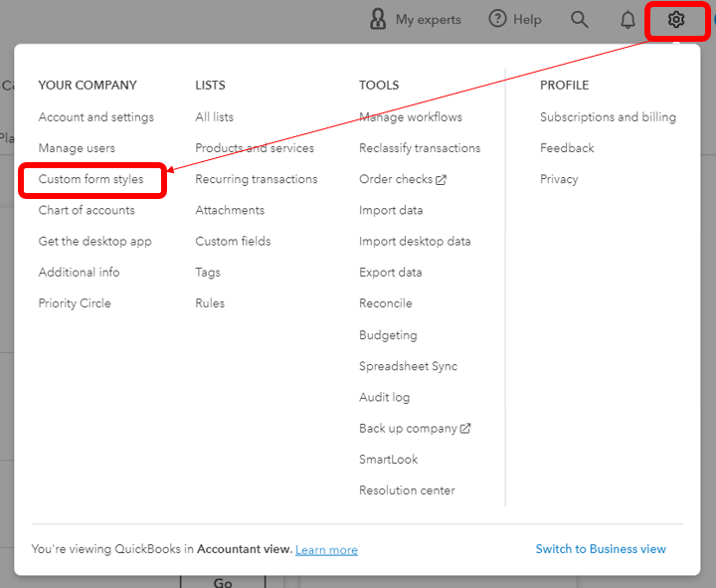Viewport: 716px width, 588px height.
Task: Select Get the desktop app
Action: (95, 241)
